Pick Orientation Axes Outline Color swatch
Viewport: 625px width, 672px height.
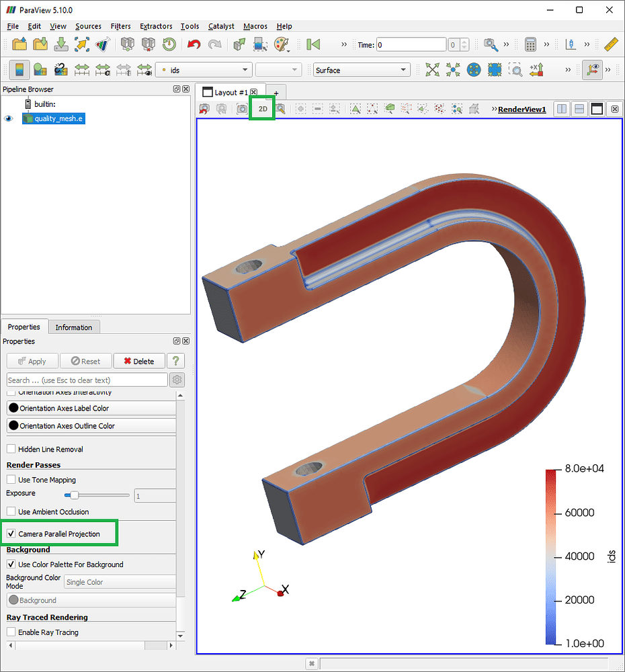click(13, 425)
